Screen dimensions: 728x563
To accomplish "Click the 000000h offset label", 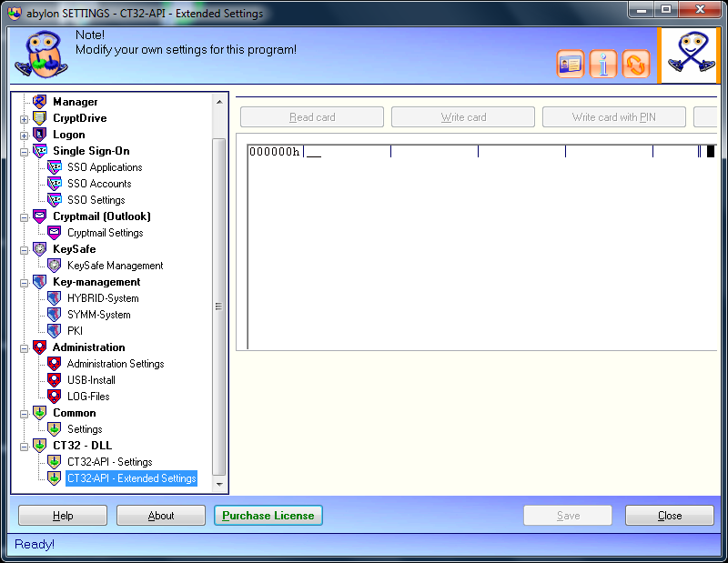I will tap(275, 151).
